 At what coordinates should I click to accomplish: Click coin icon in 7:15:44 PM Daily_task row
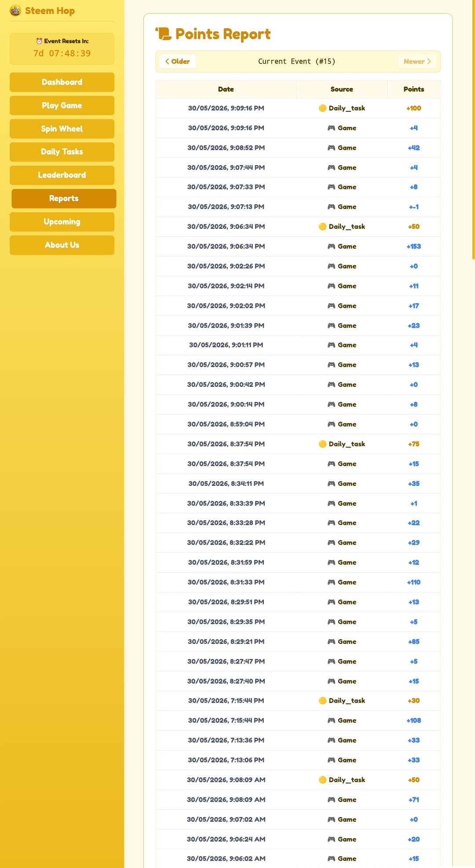tap(322, 701)
